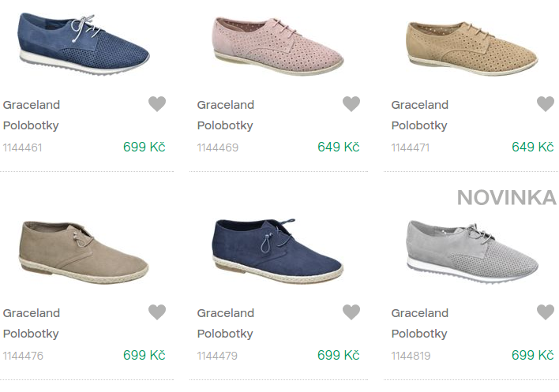Toggle heart for taupe ankle shoe 1144476

point(157,312)
